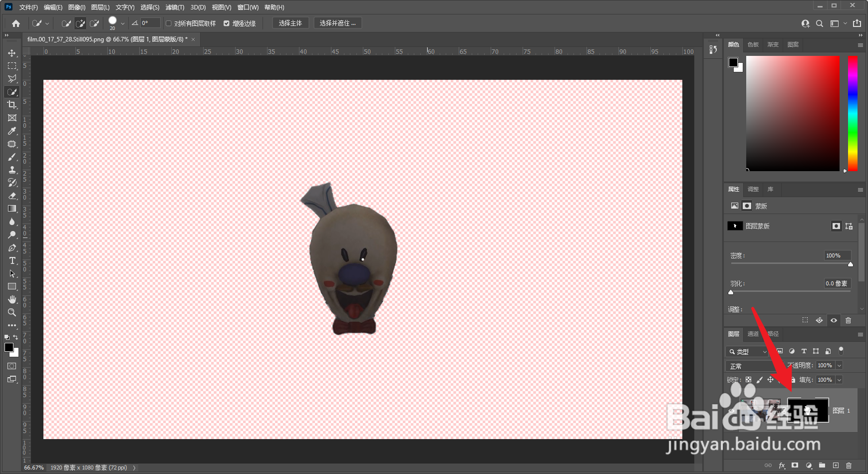The height and width of the screenshot is (474, 868).
Task: Switch to the 通道 tab
Action: click(753, 334)
